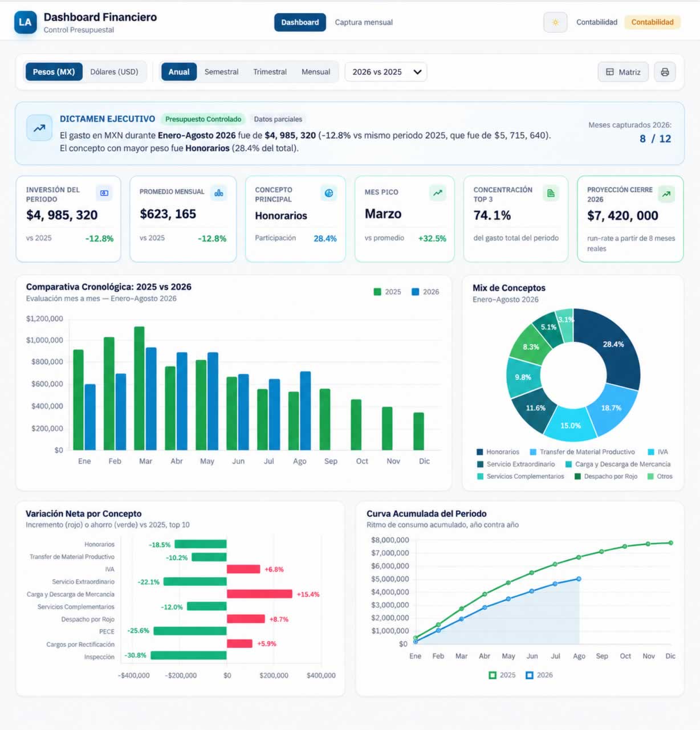Click the Presupuesto Controlado badge
700x730 pixels.
[204, 119]
